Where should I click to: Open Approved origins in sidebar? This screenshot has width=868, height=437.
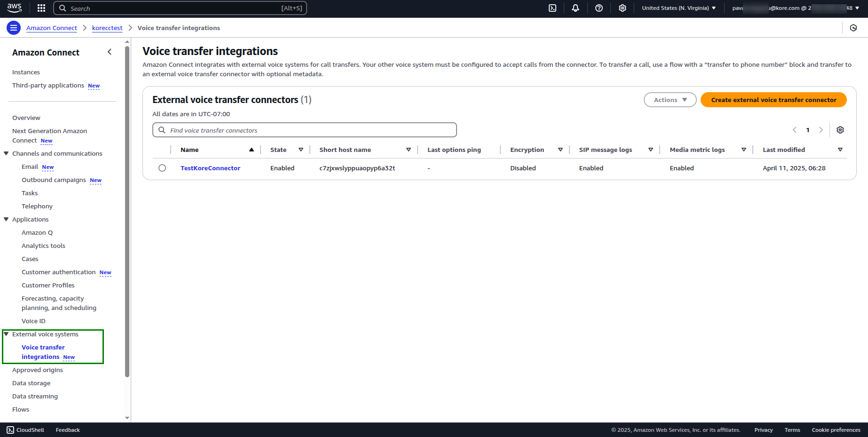point(38,370)
